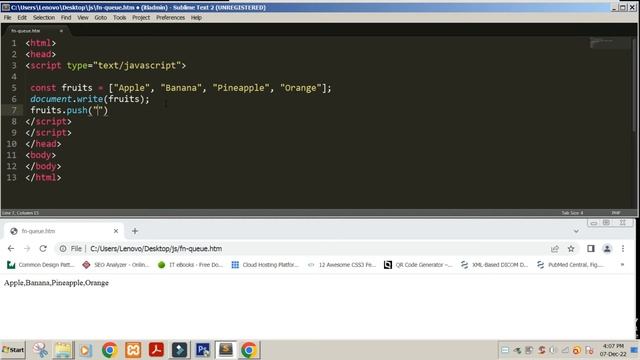Screen dimensions: 640x360
Task: Open Chrome three-dot menu
Action: click(623, 249)
